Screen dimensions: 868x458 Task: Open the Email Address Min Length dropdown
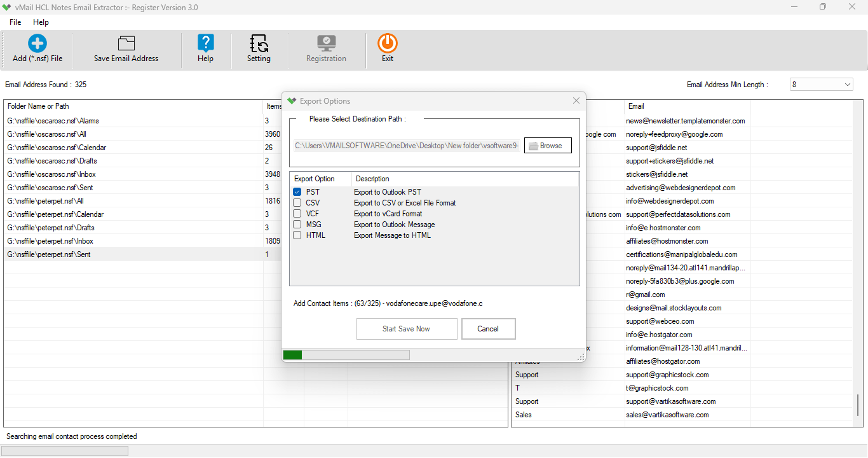click(822, 85)
